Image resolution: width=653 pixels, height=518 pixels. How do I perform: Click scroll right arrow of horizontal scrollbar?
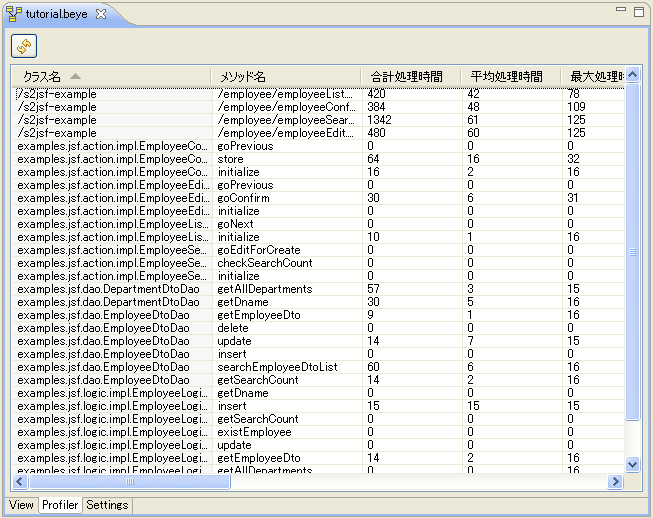pyautogui.click(x=616, y=482)
